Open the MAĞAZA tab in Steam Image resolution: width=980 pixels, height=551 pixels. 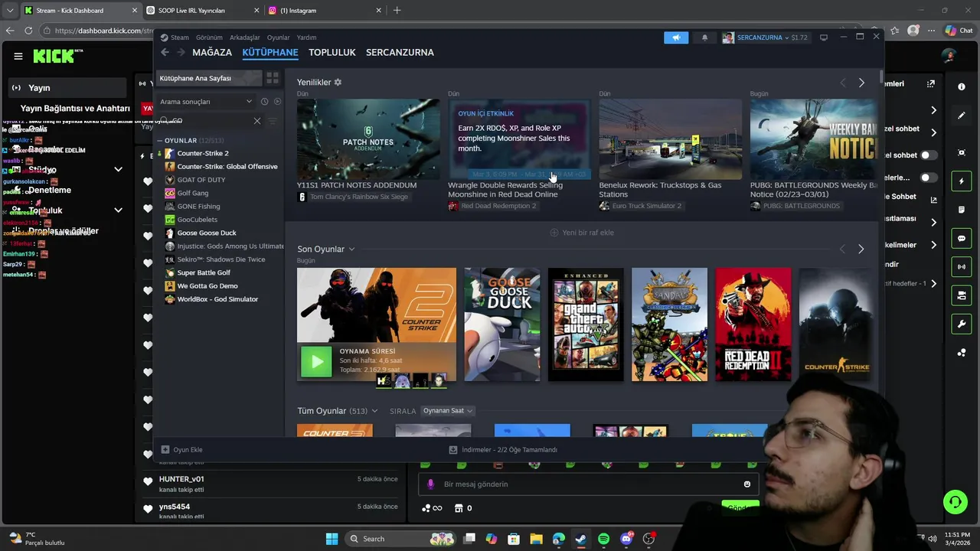click(212, 52)
